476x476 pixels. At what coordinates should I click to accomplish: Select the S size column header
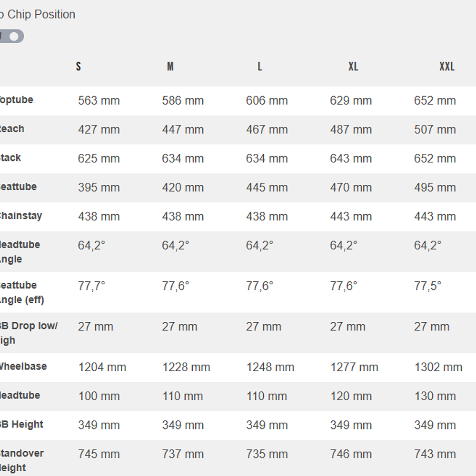coord(79,66)
